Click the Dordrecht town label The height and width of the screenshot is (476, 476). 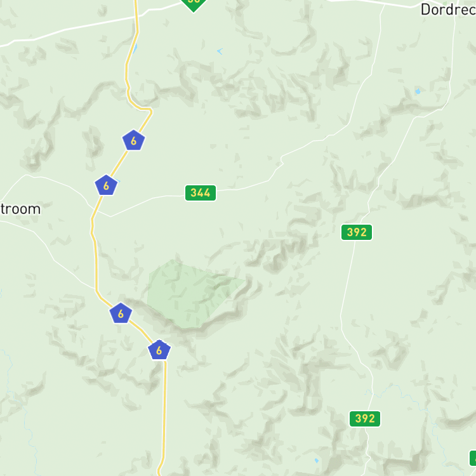pos(448,10)
